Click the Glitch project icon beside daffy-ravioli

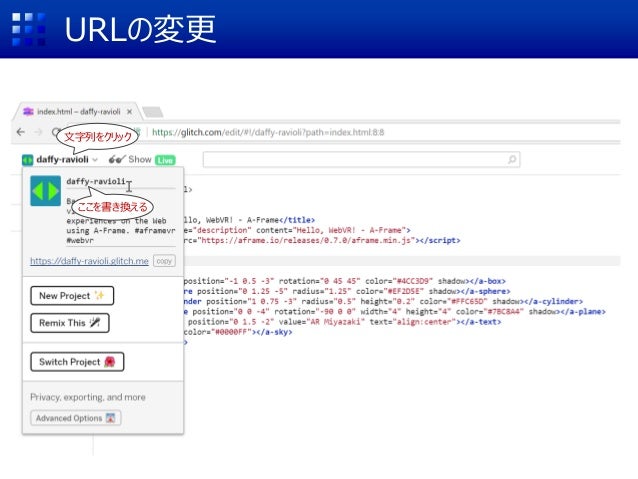(x=27, y=160)
